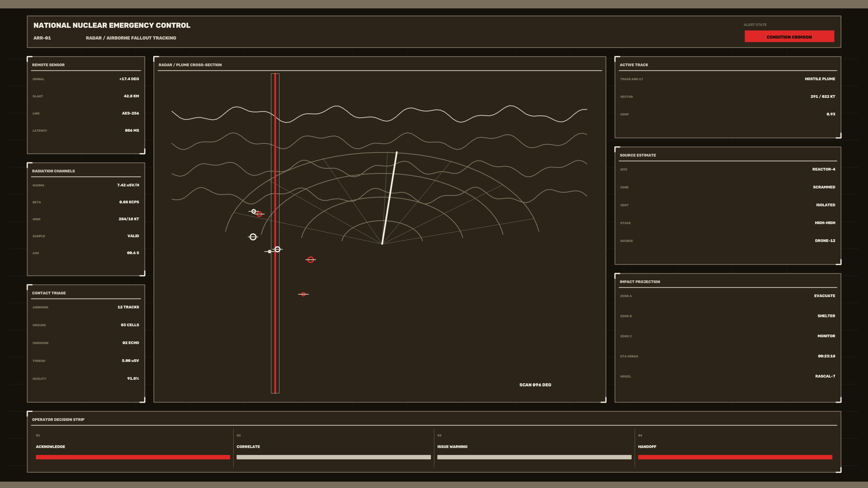This screenshot has height=488, width=868.
Task: Click the ZONE C value MONITOR
Action: tap(826, 336)
